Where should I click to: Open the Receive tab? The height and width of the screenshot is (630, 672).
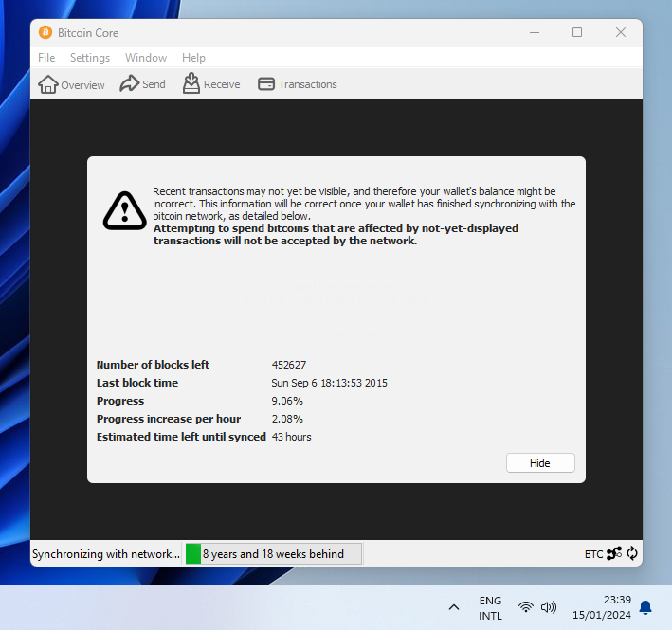coord(211,83)
